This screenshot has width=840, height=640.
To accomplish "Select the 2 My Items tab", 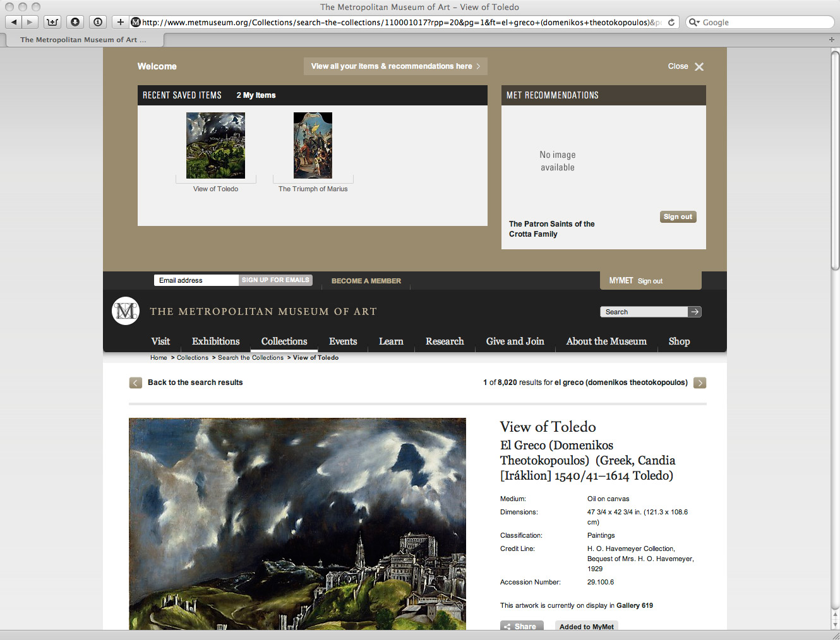I will point(256,95).
